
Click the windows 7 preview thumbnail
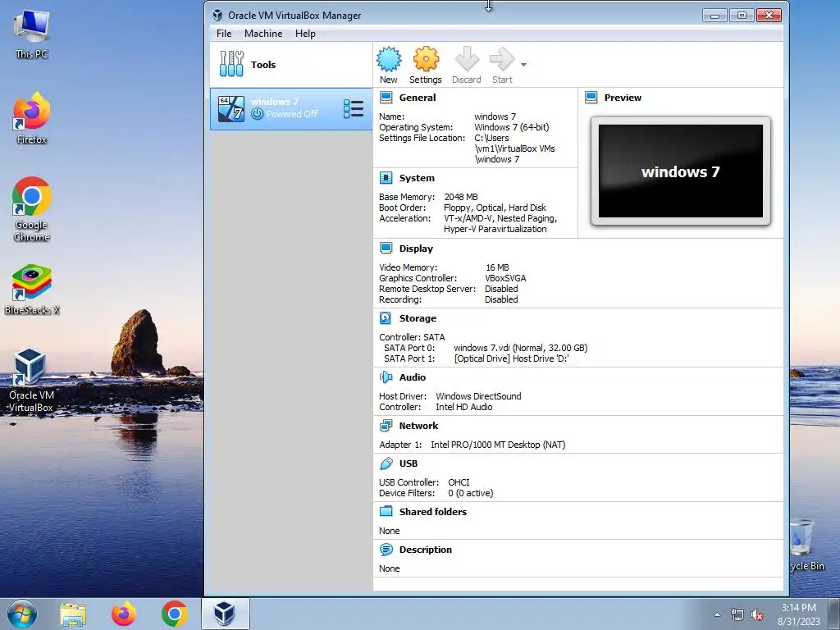680,171
